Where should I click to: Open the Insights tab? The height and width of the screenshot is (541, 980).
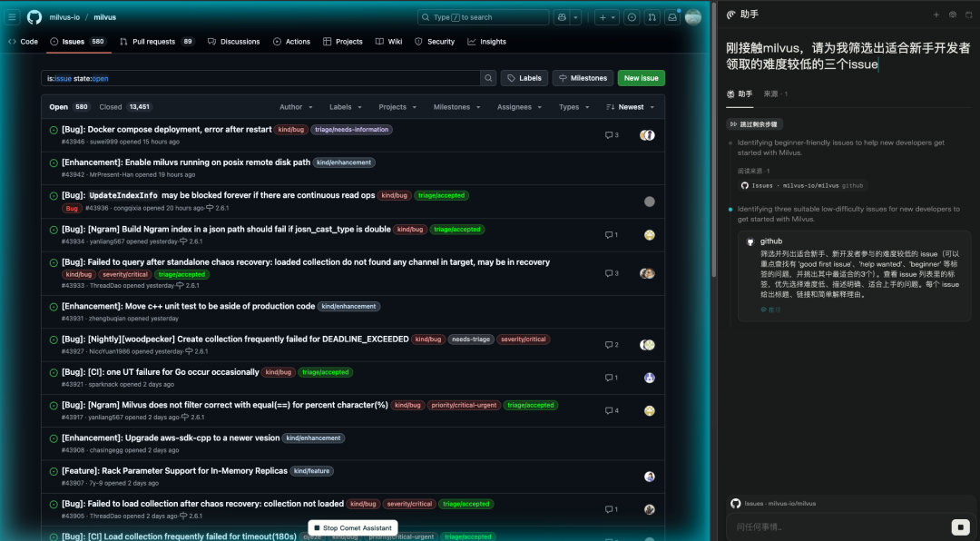point(487,42)
